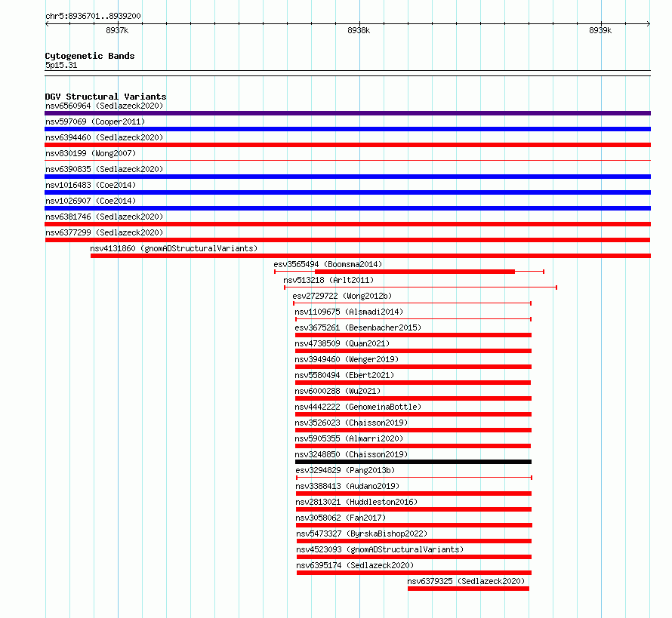Open esv3675261 (Besenbacher2015) label
The image size is (672, 618).
[x=358, y=327]
